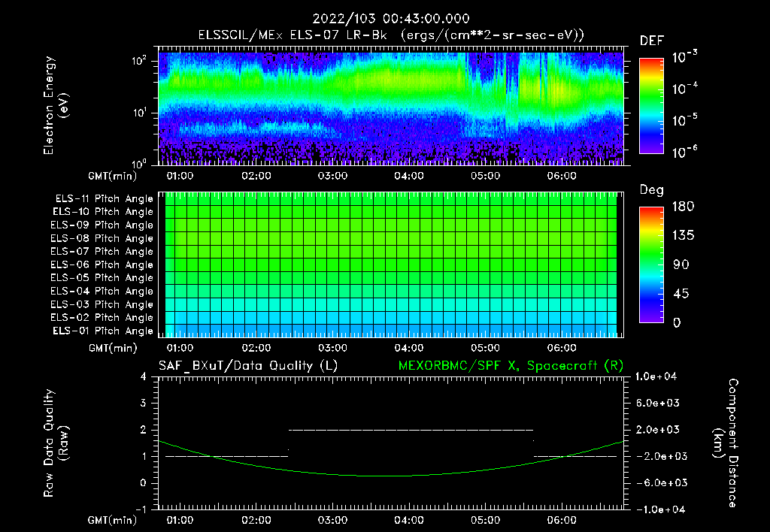Image resolution: width=770 pixels, height=532 pixels.
Task: Click the 01:00 tick on the pitch angle time axis
Action: click(x=180, y=348)
